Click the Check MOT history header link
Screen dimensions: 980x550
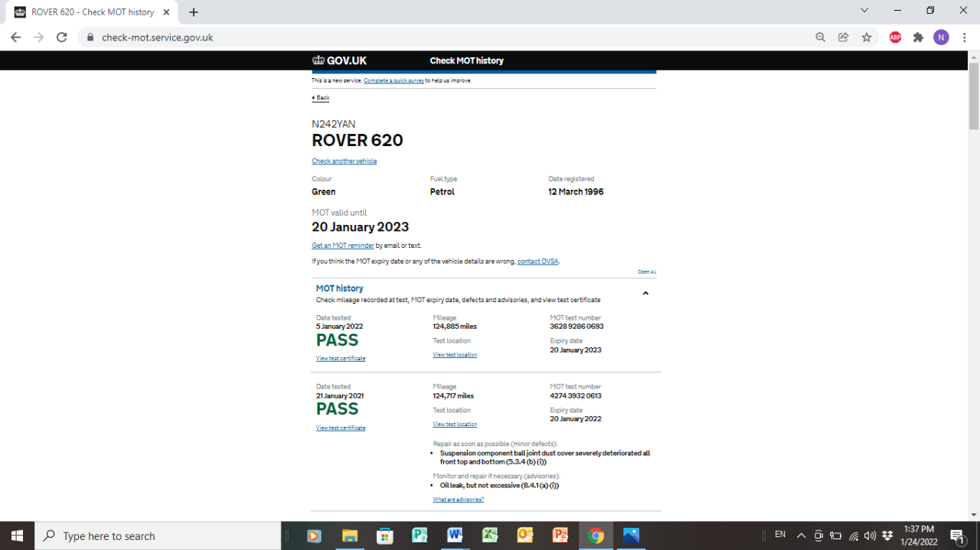coord(466,60)
